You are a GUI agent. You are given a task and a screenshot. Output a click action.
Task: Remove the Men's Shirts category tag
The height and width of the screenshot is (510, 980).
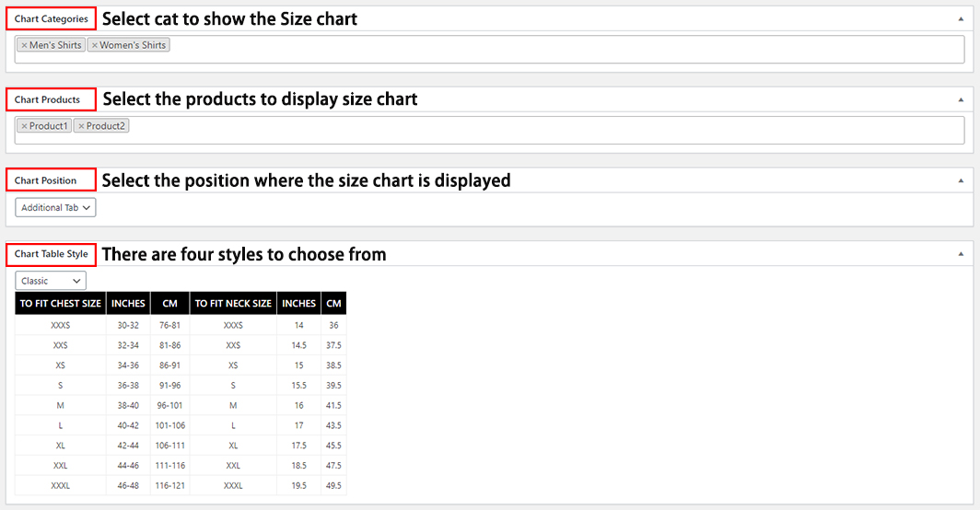24,45
